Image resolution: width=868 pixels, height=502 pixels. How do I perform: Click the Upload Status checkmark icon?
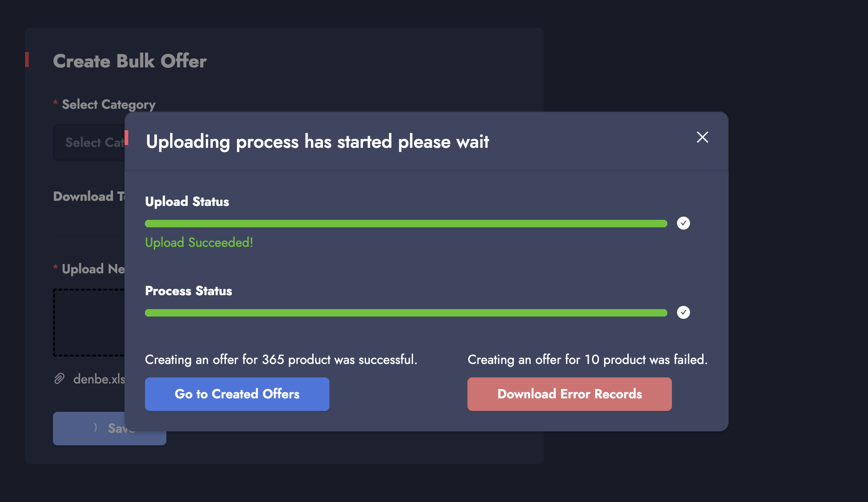[x=683, y=223]
